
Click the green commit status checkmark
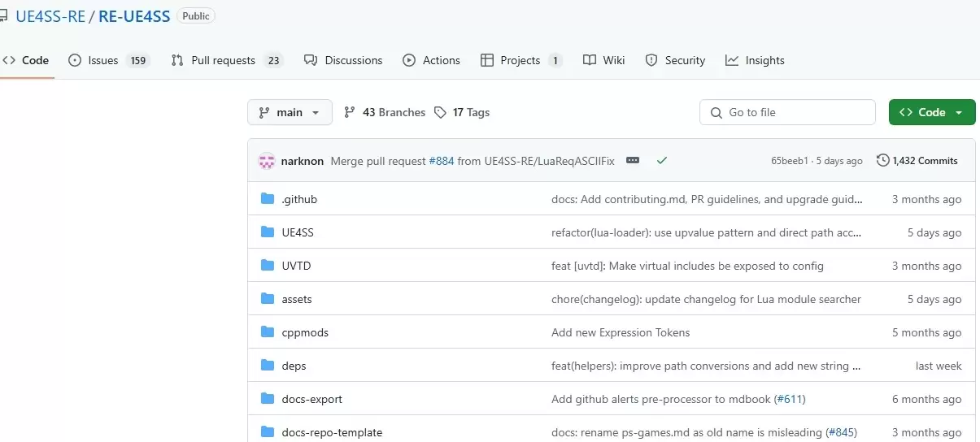pos(662,161)
